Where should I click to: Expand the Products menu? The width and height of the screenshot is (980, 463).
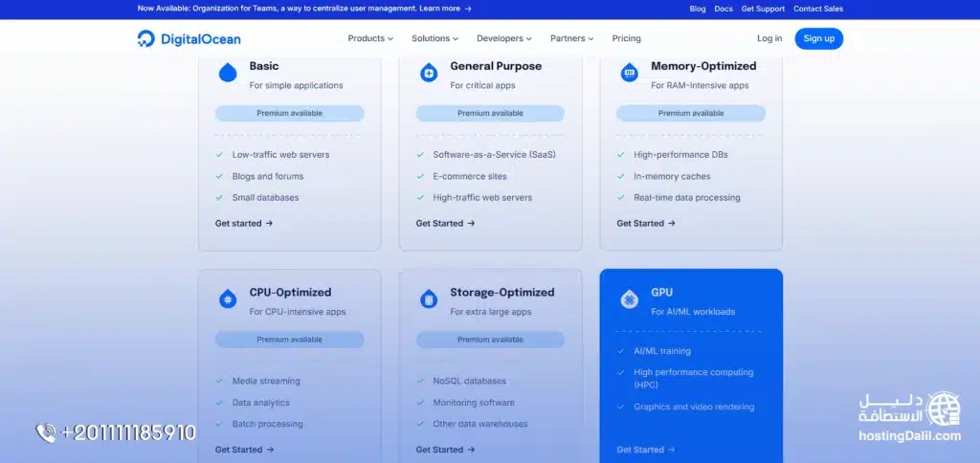point(370,38)
